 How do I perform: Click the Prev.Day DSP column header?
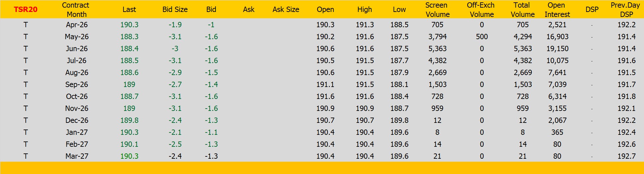pyautogui.click(x=626, y=10)
